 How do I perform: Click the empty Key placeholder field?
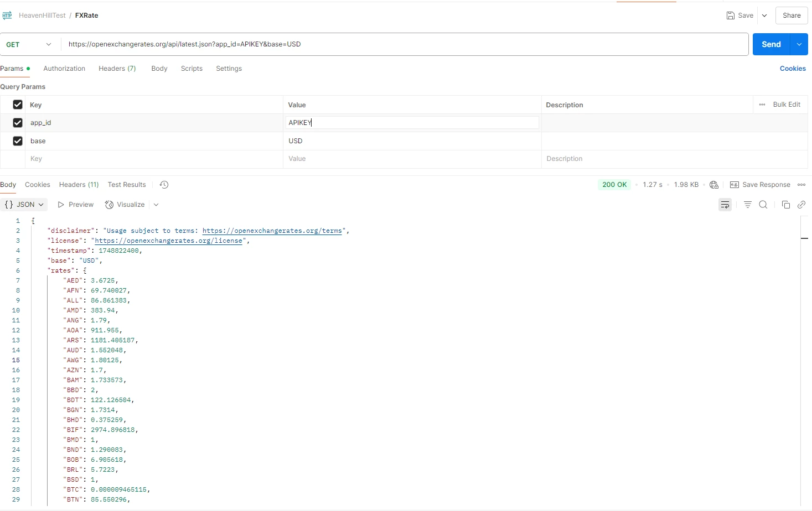tap(154, 159)
